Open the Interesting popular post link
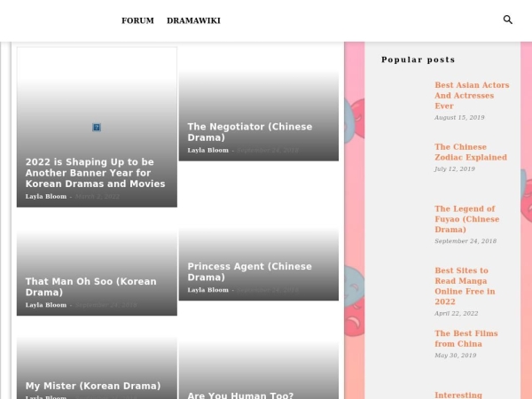532x399 pixels. (x=458, y=395)
